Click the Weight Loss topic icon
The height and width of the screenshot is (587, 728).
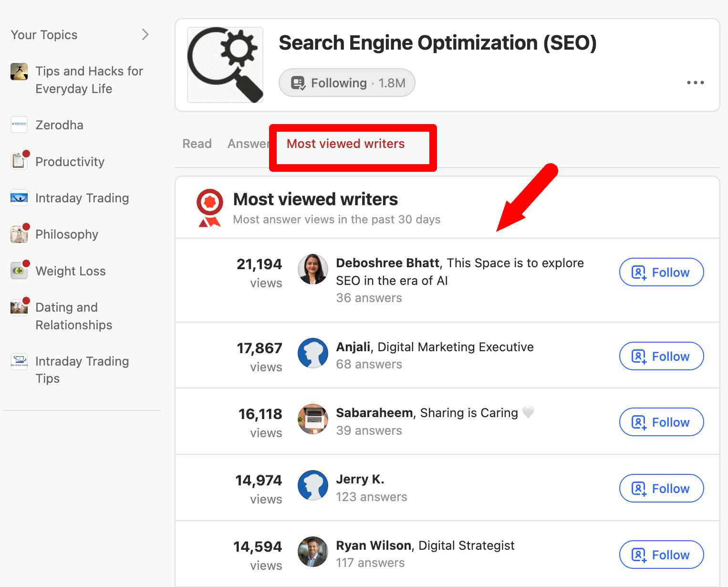[19, 271]
